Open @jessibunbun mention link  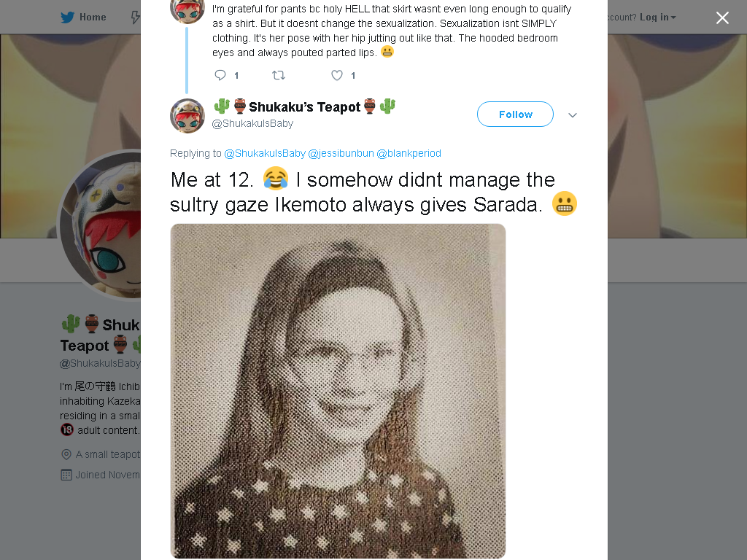(341, 153)
